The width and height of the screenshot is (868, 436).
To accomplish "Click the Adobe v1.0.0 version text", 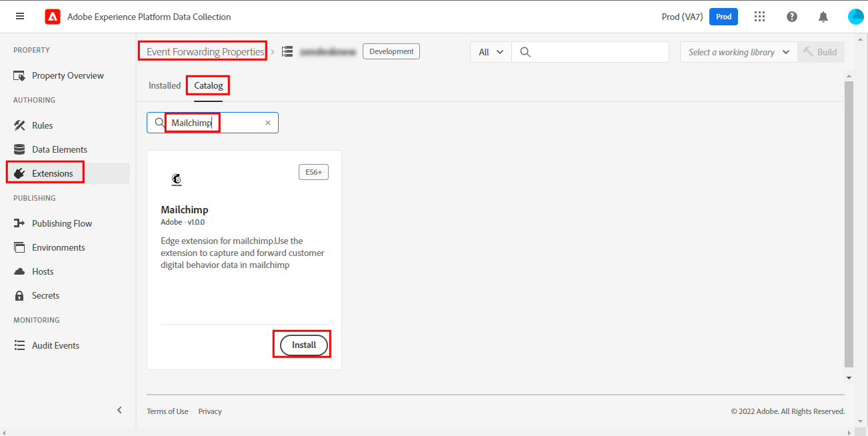I will [183, 222].
